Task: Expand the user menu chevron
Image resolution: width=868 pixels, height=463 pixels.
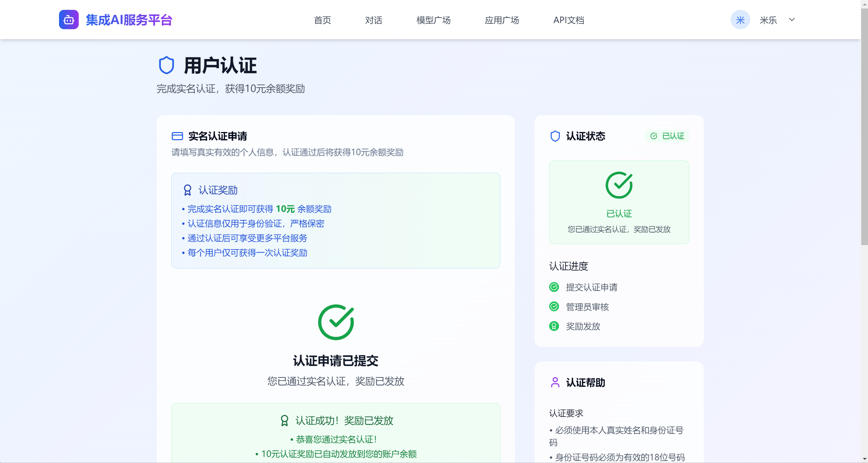Action: pos(792,20)
